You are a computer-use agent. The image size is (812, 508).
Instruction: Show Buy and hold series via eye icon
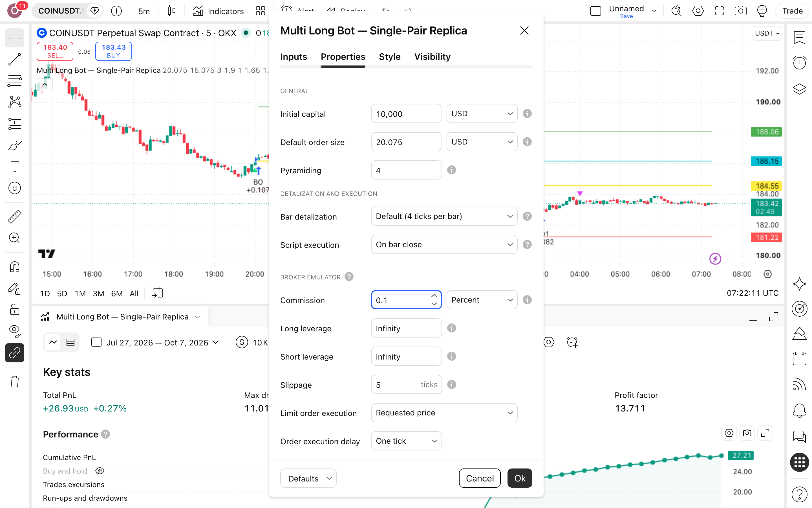tap(100, 471)
